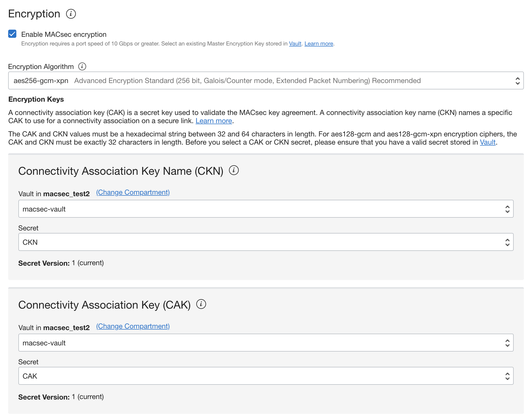Image resolution: width=530 pixels, height=420 pixels.
Task: Click up/down arrows on CKN secret selector
Action: click(x=507, y=242)
